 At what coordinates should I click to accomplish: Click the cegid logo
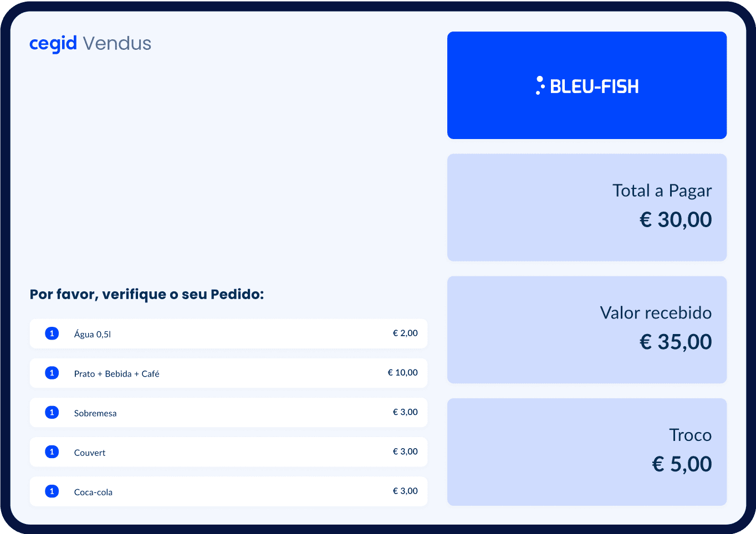53,43
